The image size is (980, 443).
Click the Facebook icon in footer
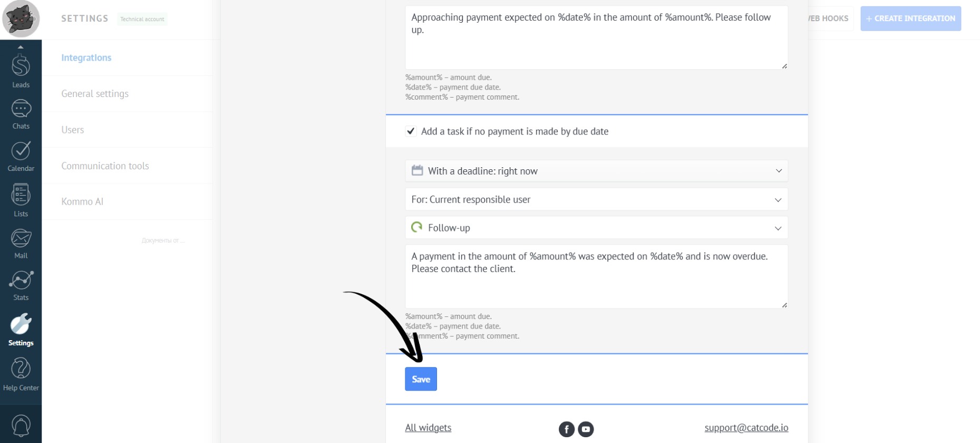[566, 429]
